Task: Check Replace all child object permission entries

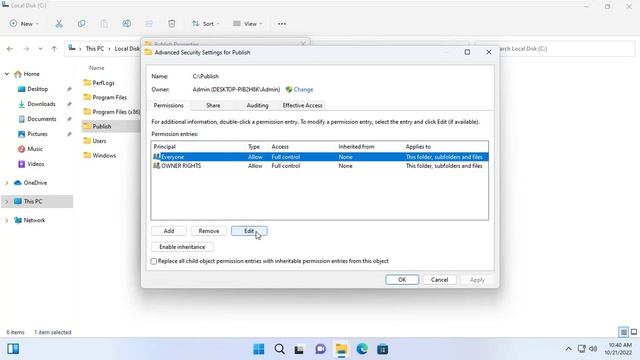Action: click(x=154, y=261)
